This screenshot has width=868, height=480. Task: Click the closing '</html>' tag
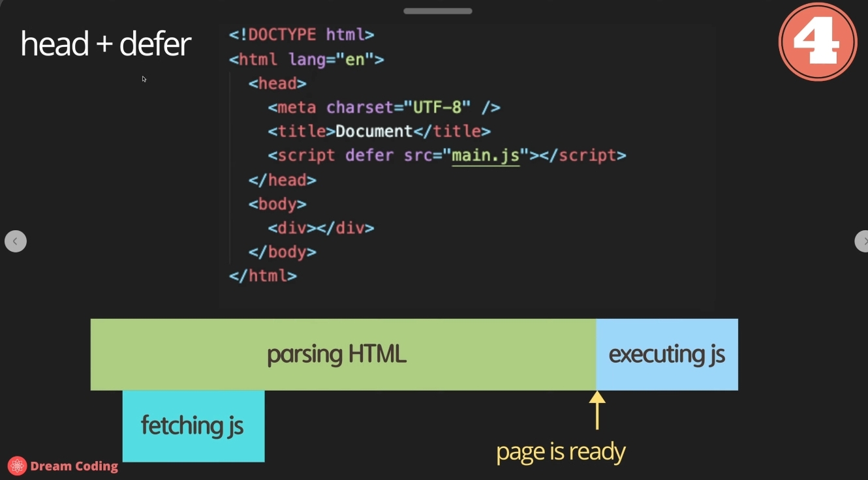click(263, 276)
